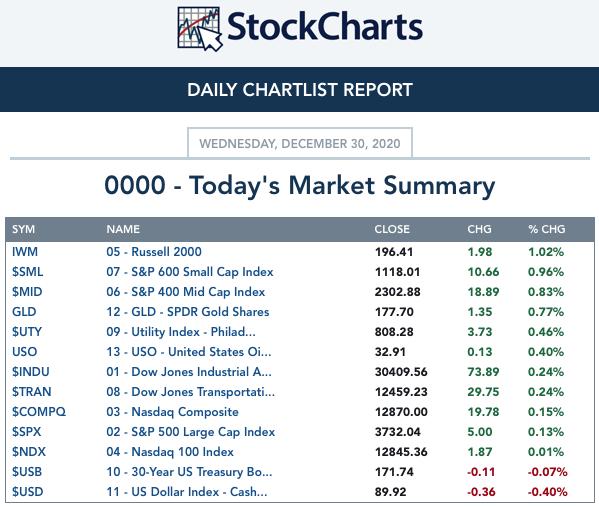Open 11 - US Dollar Index link

[x=187, y=492]
